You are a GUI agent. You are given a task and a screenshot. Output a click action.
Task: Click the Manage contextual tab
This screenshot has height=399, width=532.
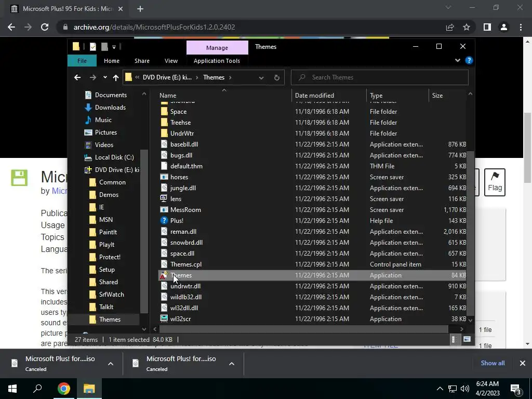point(217,48)
